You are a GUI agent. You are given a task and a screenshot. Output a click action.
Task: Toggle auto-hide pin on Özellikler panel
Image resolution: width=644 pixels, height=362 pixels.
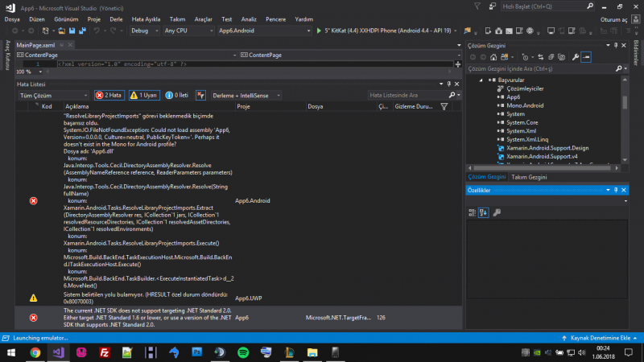[x=616, y=191]
